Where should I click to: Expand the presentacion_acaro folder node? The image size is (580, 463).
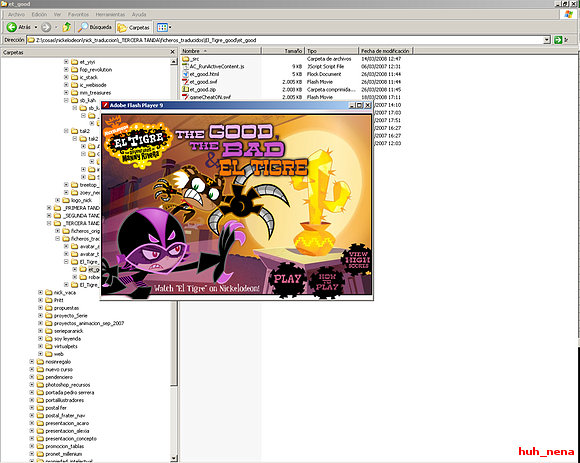(32, 423)
